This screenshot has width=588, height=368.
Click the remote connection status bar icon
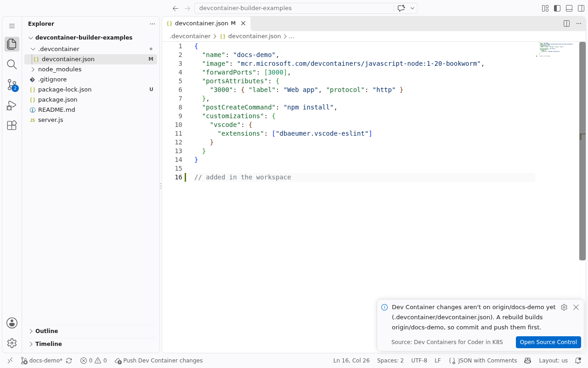(x=10, y=361)
